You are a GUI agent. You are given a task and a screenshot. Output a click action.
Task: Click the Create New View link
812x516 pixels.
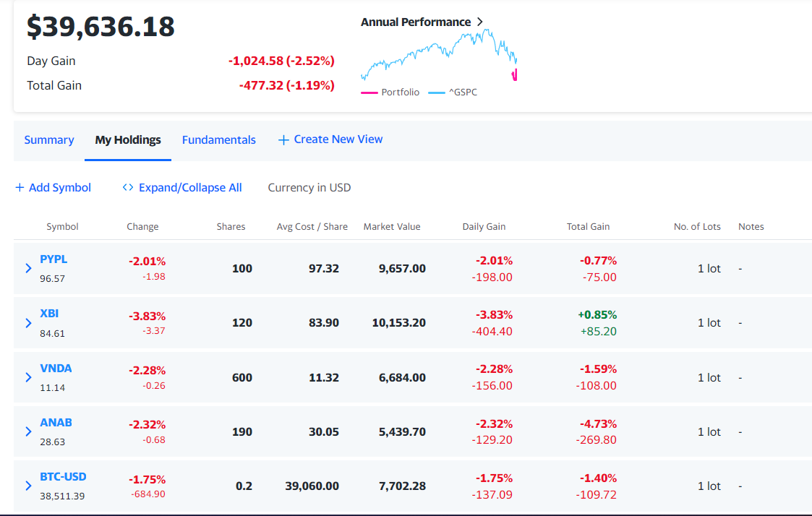click(x=338, y=139)
